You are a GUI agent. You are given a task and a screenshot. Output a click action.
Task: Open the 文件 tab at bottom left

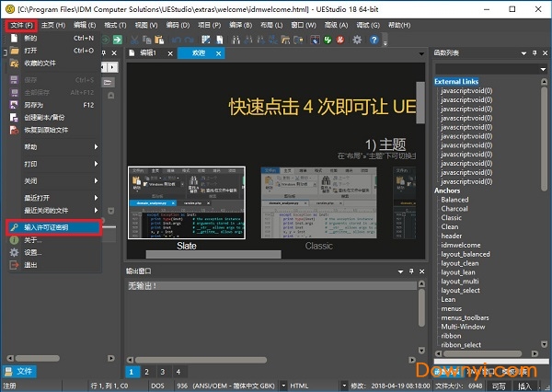click(x=19, y=371)
